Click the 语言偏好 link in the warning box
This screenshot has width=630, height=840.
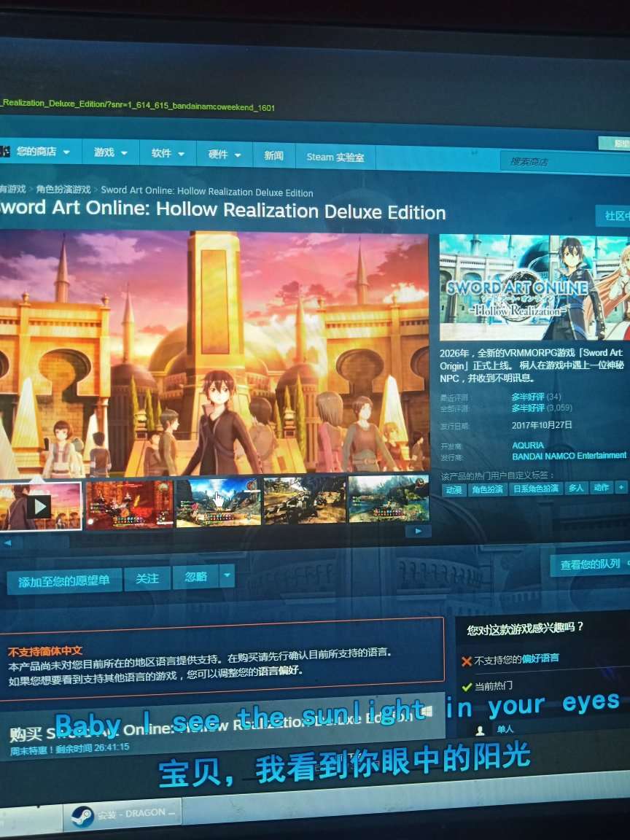point(279,671)
